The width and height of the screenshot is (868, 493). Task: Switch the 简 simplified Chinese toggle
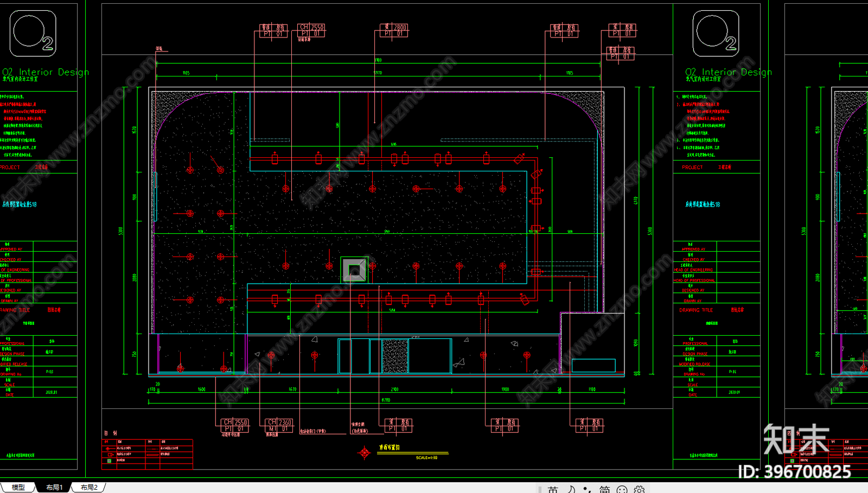(604, 489)
